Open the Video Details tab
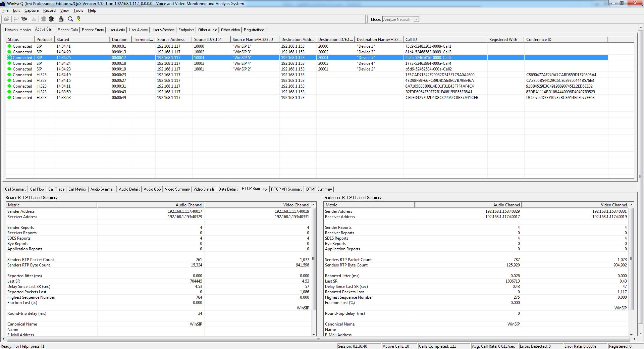Image resolution: width=644 pixels, height=349 pixels. point(204,189)
